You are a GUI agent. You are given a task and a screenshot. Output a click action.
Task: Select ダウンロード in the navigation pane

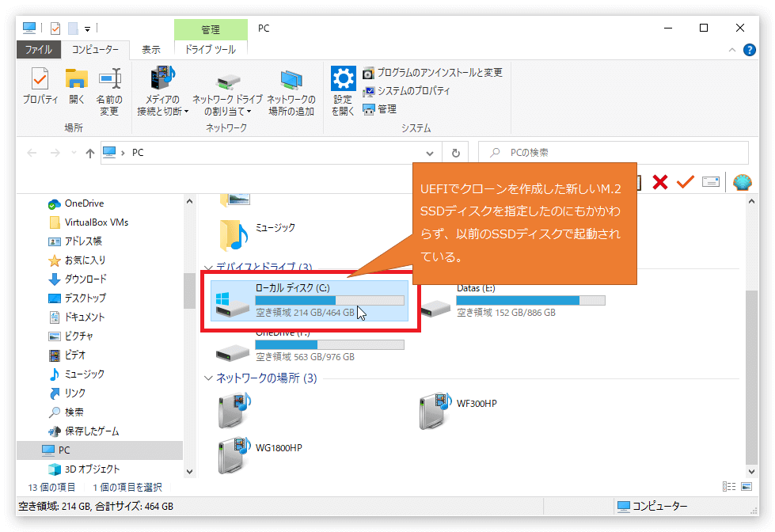(85, 279)
